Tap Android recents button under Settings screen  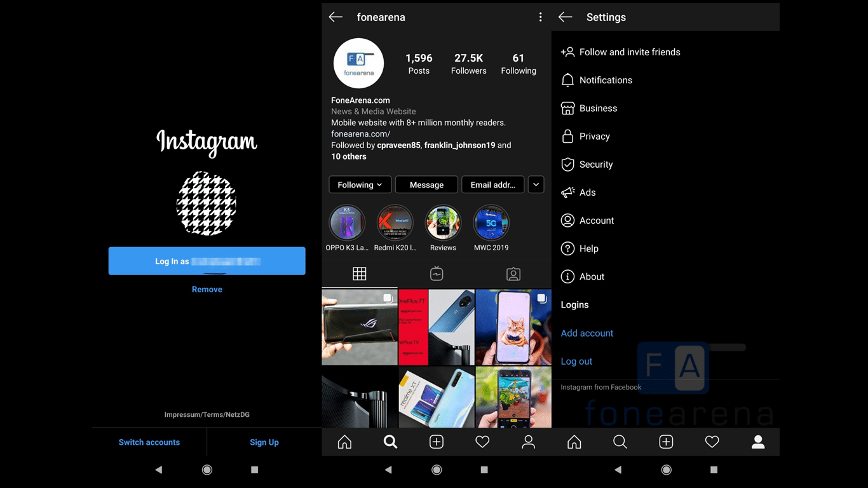tap(714, 470)
